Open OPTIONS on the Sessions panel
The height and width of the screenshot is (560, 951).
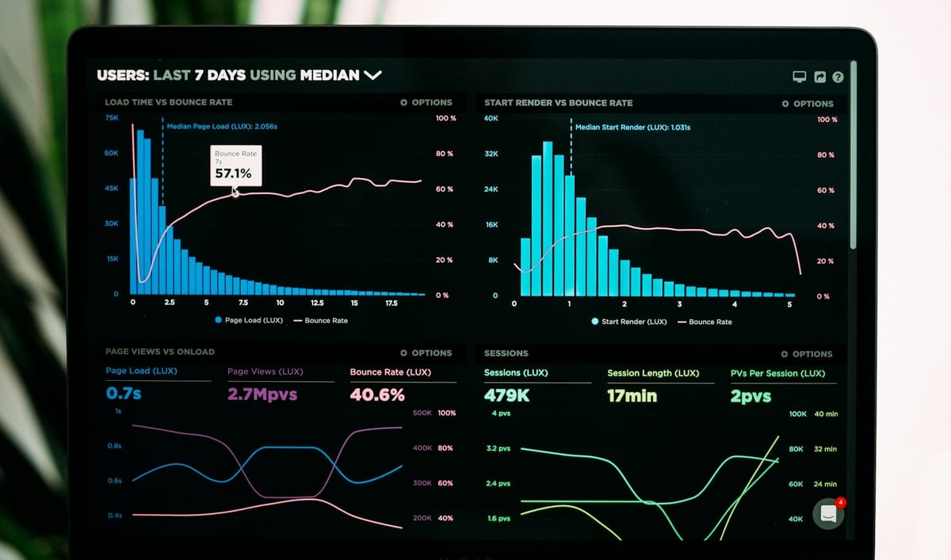pyautogui.click(x=808, y=354)
